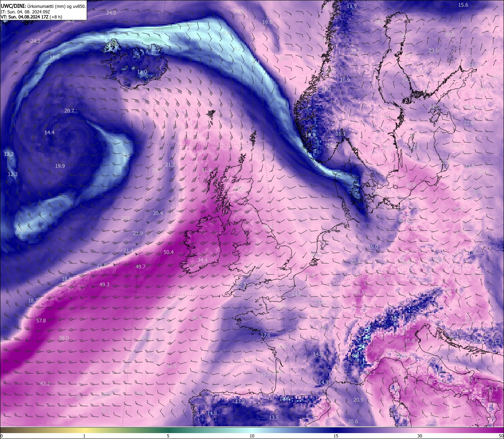Image resolution: width=504 pixels, height=439 pixels.
Task: Click the 20.4 map value
Action: [x=158, y=213]
